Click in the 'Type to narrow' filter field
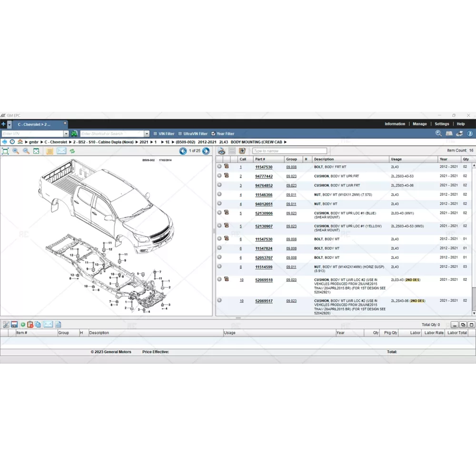The image size is (476, 476). pos(289,151)
